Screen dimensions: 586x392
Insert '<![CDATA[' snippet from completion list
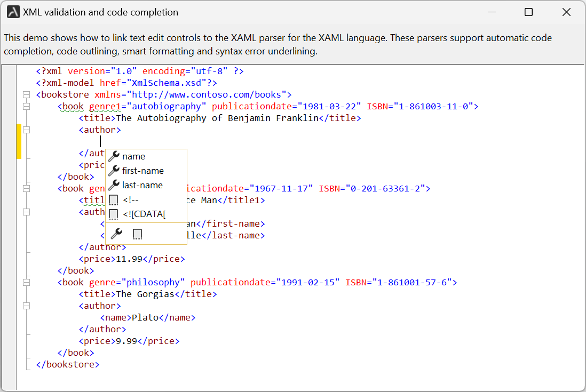(x=146, y=214)
